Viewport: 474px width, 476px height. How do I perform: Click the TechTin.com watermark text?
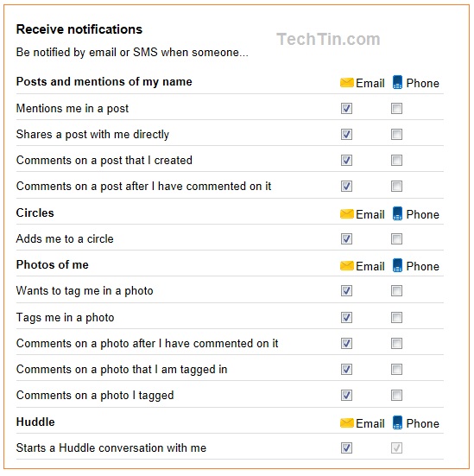[x=328, y=39]
